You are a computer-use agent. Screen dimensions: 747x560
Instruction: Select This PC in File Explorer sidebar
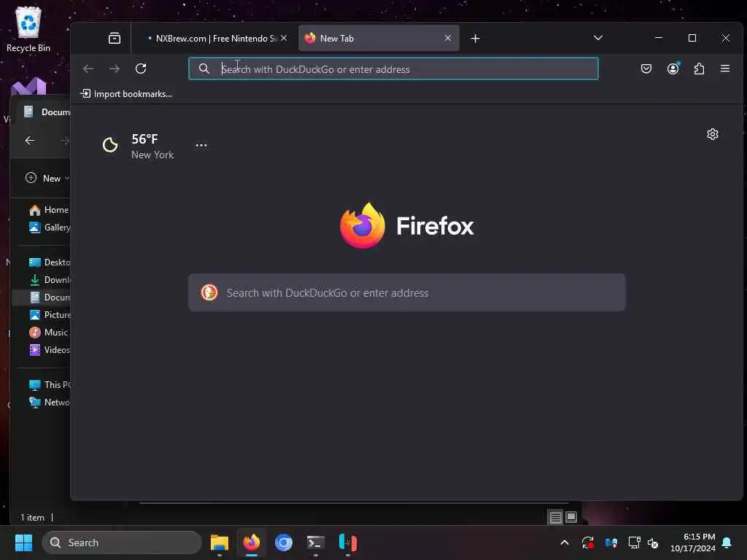point(50,385)
